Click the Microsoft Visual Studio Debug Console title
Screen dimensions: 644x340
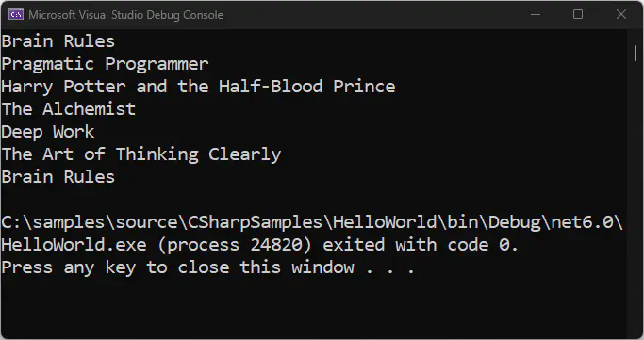[125, 15]
